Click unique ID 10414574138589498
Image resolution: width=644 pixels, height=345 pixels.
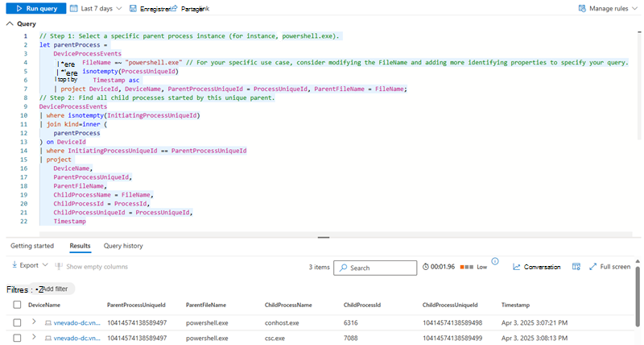[x=452, y=322]
